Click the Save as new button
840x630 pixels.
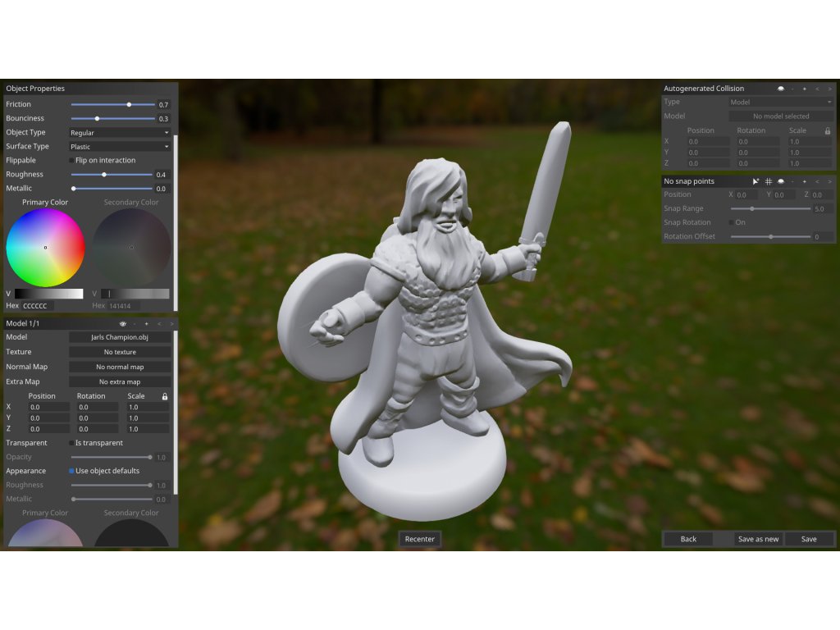(x=758, y=539)
